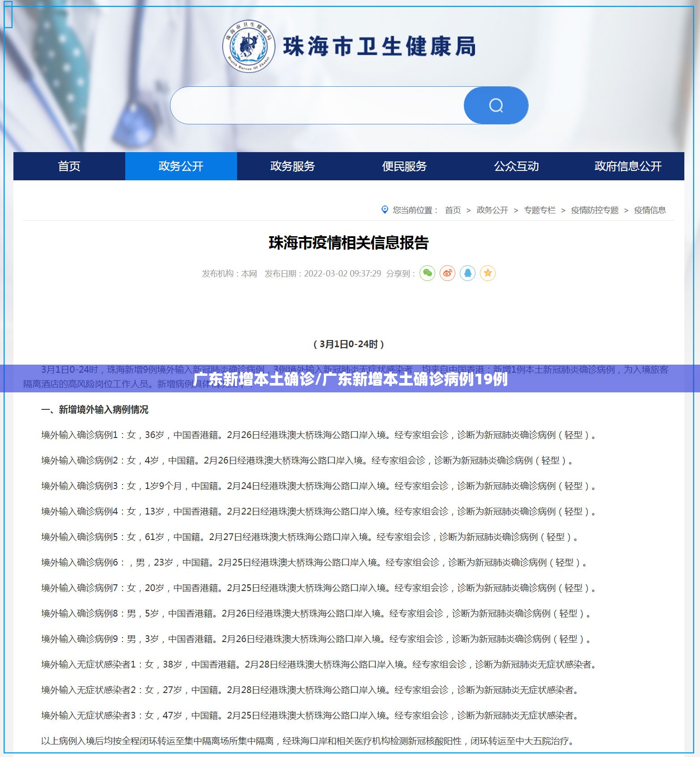Open the 政务服务 navigation tab
Viewport: 700px width, 757px height.
[293, 166]
